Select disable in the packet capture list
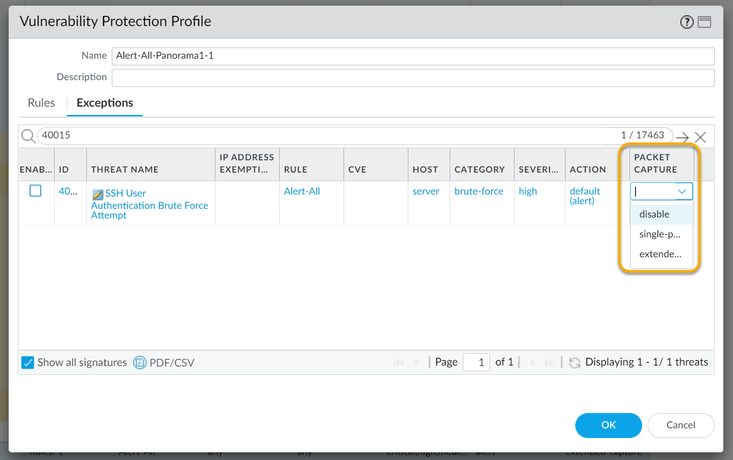 pyautogui.click(x=655, y=214)
